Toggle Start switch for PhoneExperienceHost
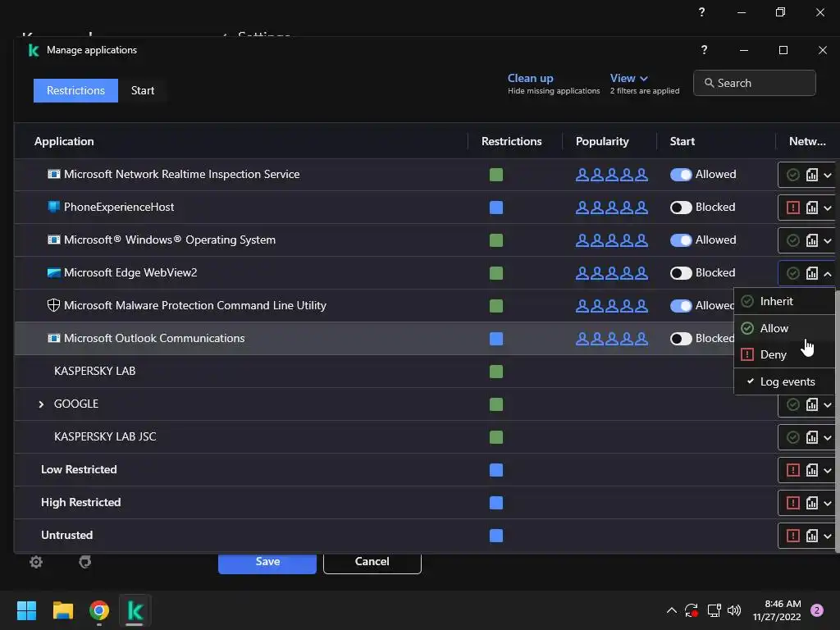 coord(681,208)
